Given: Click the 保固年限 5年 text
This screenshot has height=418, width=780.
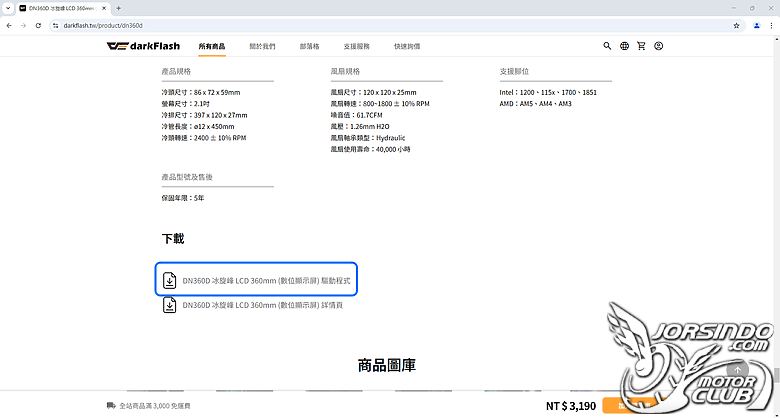Looking at the screenshot, I should tap(183, 198).
